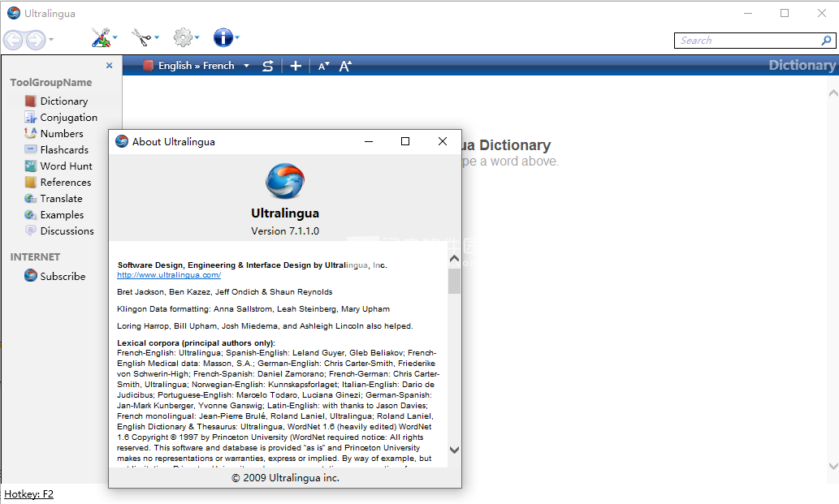The image size is (839, 504).
Task: Click the Ultralingua app icon in title bar
Action: click(x=13, y=13)
